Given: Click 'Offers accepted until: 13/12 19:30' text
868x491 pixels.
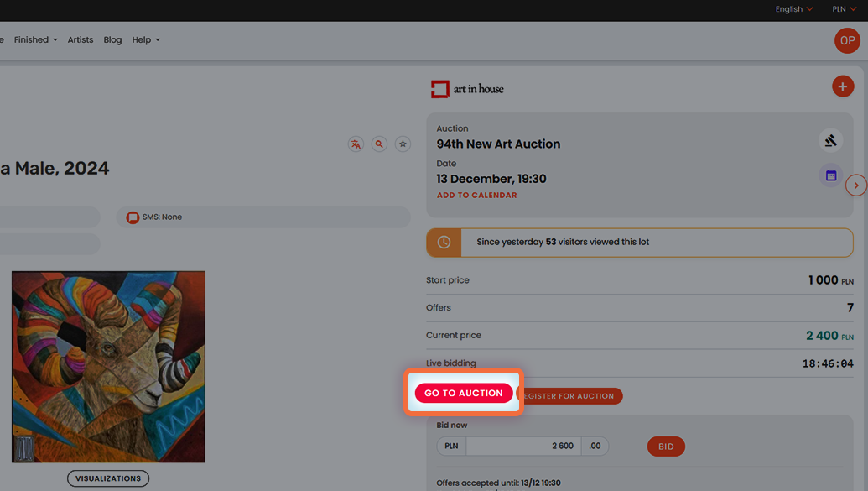Looking at the screenshot, I should pos(498,483).
